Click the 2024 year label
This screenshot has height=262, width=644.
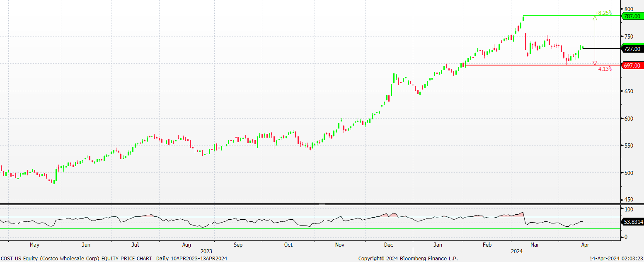[x=516, y=251]
